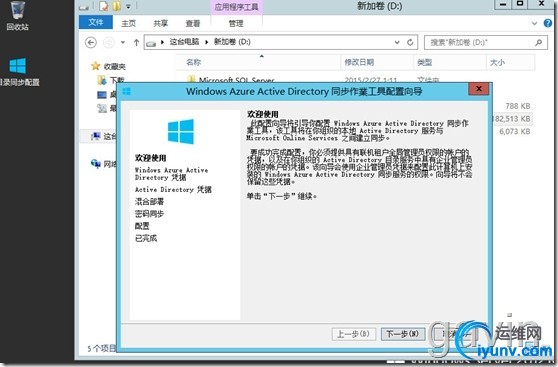Image resolution: width=558 pixels, height=367 pixels.
Task: Select the 密码同步 step in wizard sidebar
Action: coord(149,214)
